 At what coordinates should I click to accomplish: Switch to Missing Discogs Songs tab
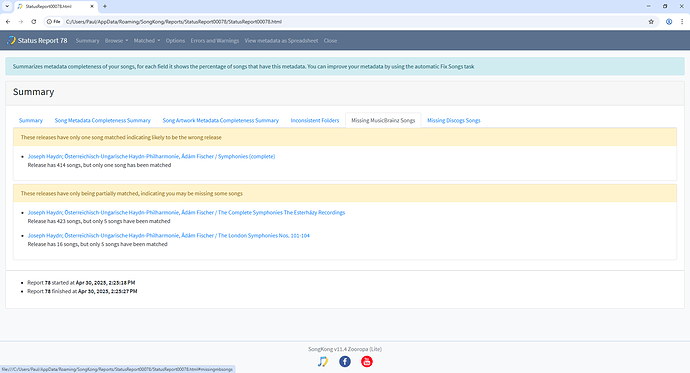pyautogui.click(x=454, y=120)
